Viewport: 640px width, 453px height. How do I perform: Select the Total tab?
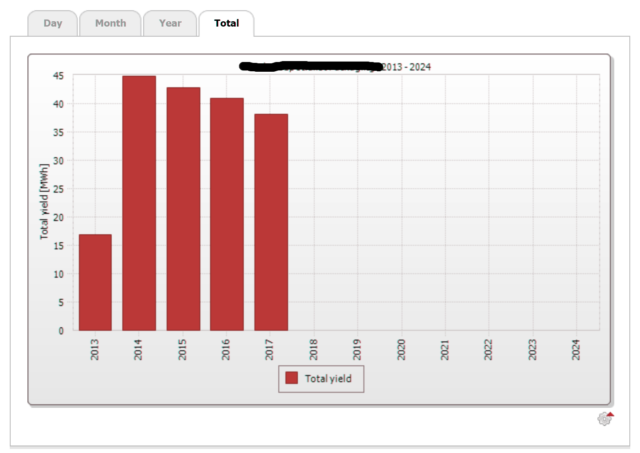coord(226,23)
